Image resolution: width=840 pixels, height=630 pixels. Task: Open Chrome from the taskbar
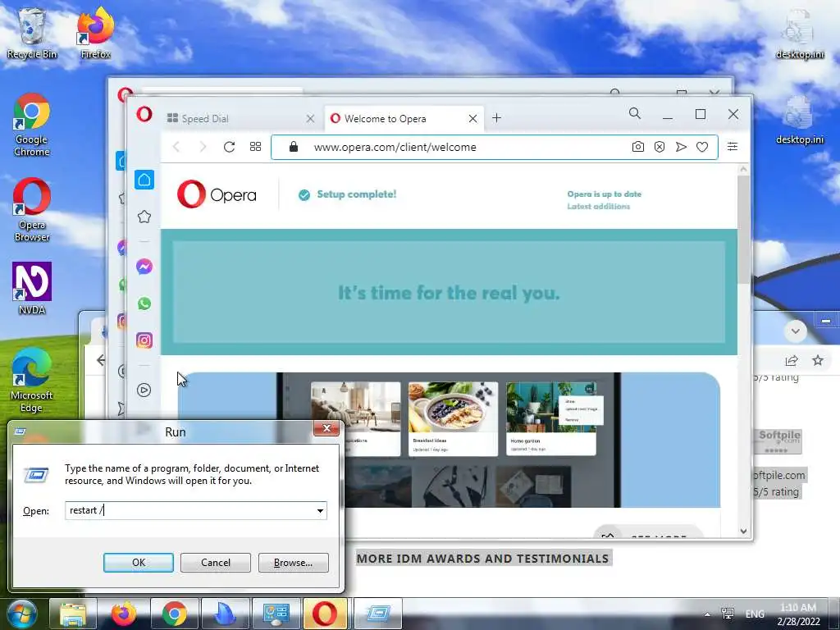[175, 614]
